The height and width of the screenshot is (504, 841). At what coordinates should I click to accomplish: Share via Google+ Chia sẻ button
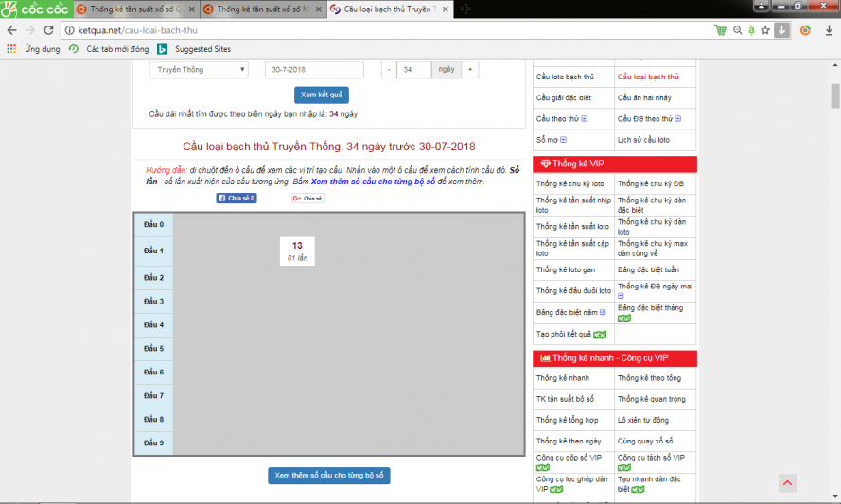[307, 199]
